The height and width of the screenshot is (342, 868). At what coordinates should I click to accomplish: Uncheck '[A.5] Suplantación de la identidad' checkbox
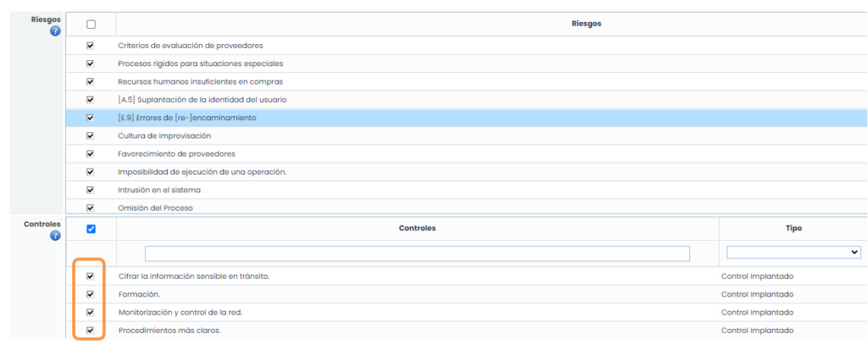(x=91, y=100)
